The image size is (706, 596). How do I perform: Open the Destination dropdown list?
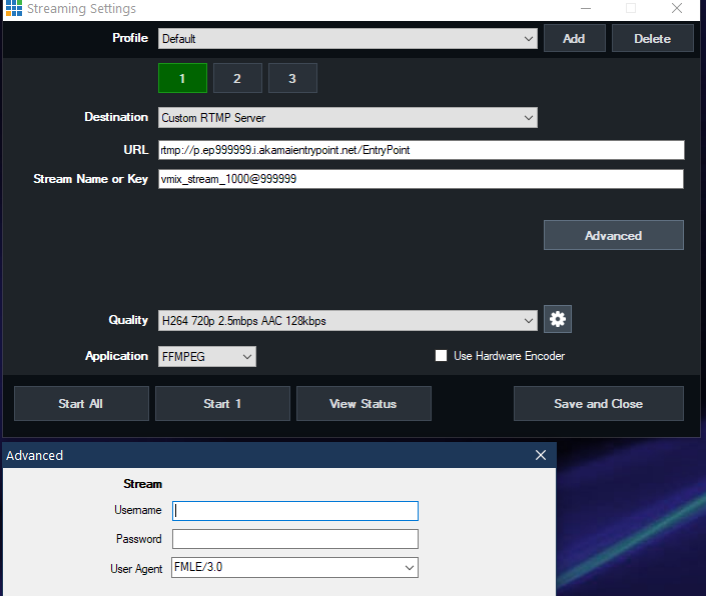529,118
